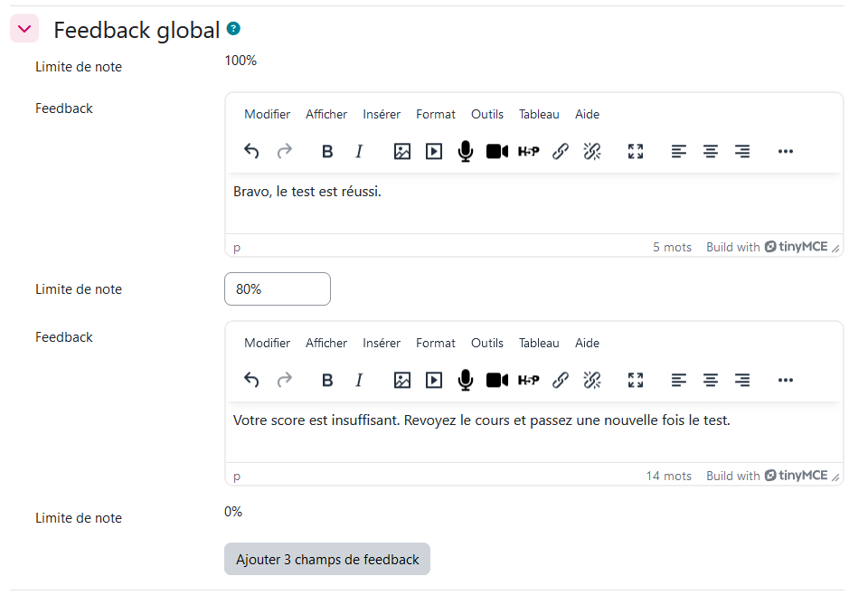This screenshot has width=868, height=595.
Task: Open the Insérer menu in first editor
Action: 382,114
